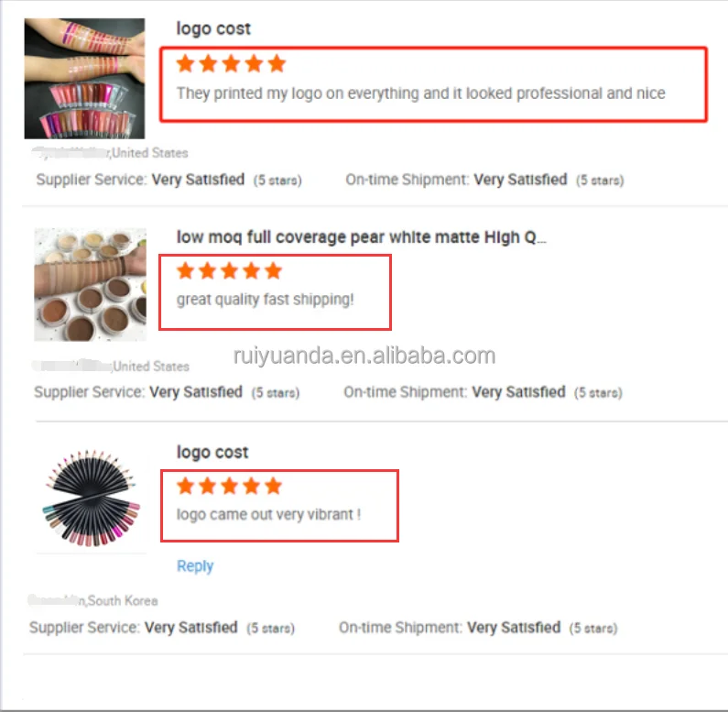728x712 pixels.
Task: Click the first star of 'great quality' review
Action: coord(186,270)
